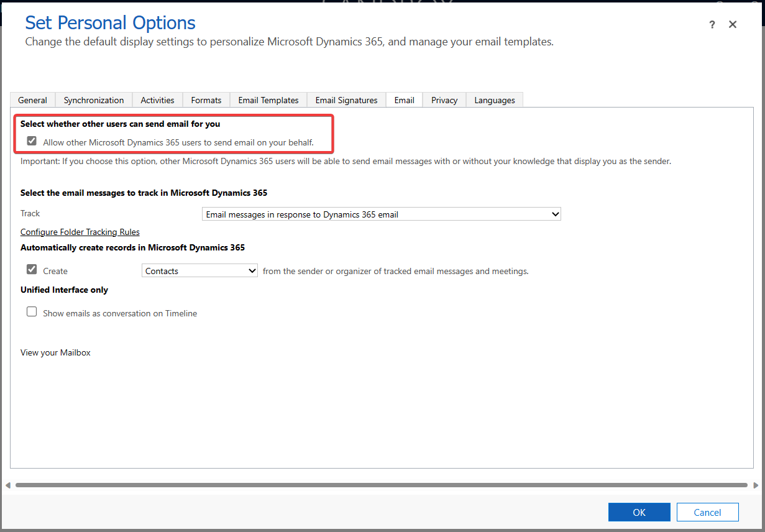Click the right scroll arrow

click(x=756, y=485)
